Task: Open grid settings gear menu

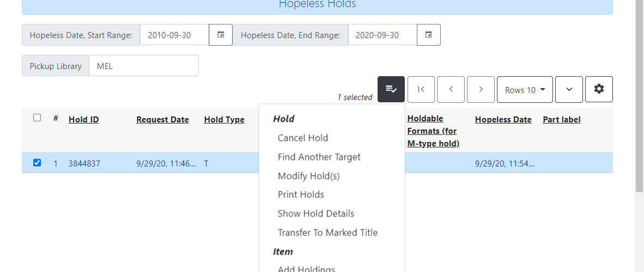Action: (x=599, y=89)
